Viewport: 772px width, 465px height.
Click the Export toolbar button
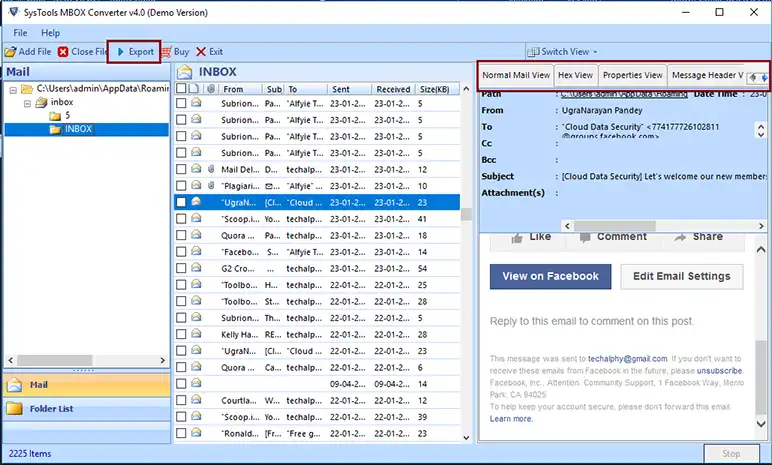coord(135,52)
